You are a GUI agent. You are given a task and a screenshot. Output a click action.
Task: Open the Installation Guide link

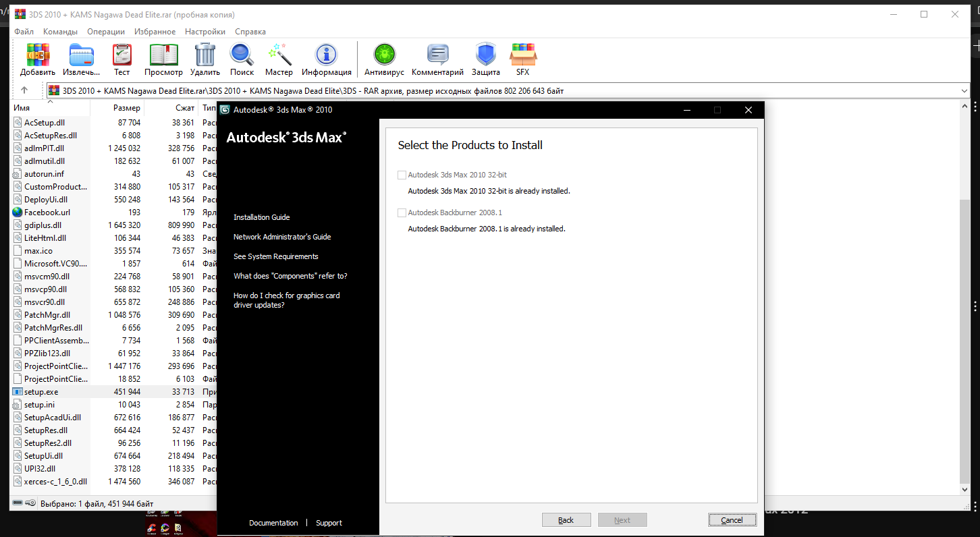[261, 217]
